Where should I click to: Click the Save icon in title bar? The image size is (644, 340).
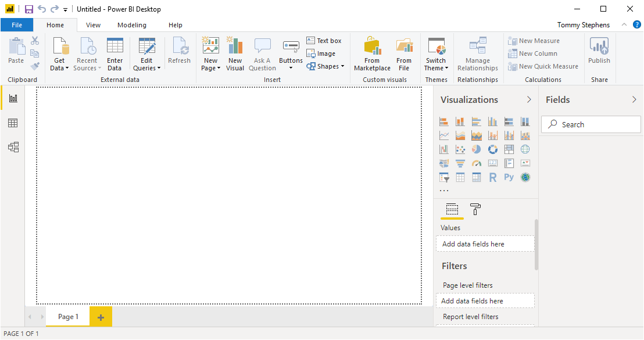click(x=28, y=9)
